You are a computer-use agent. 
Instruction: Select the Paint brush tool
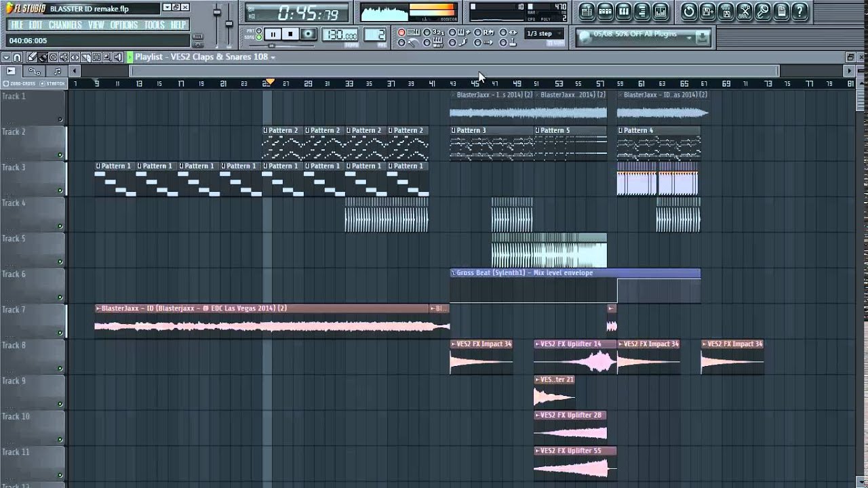(42, 58)
